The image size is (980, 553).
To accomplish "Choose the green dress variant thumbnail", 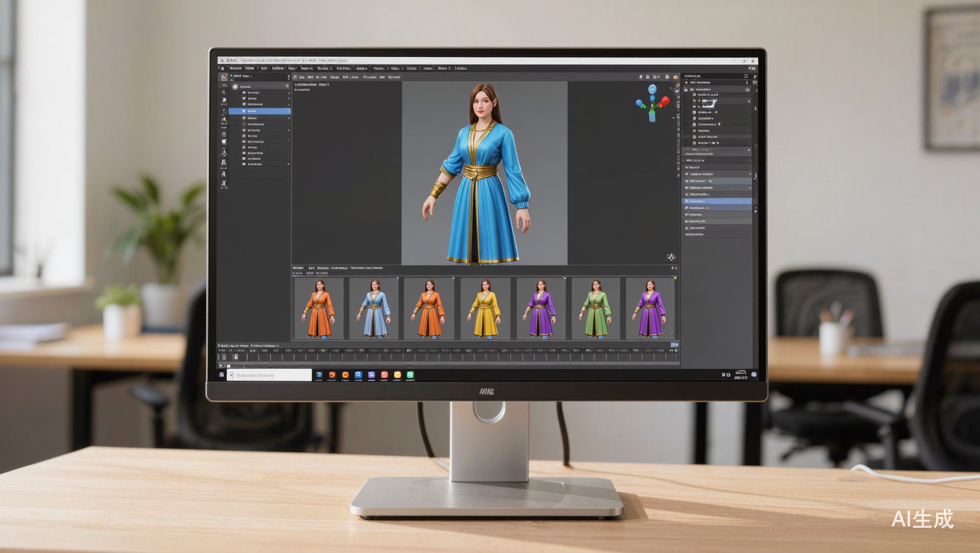I will pos(595,308).
